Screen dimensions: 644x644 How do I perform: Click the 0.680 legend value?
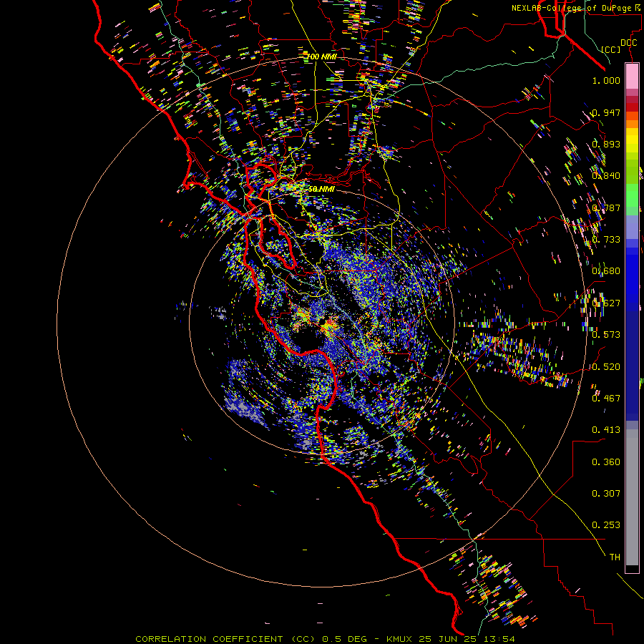[x=606, y=271]
